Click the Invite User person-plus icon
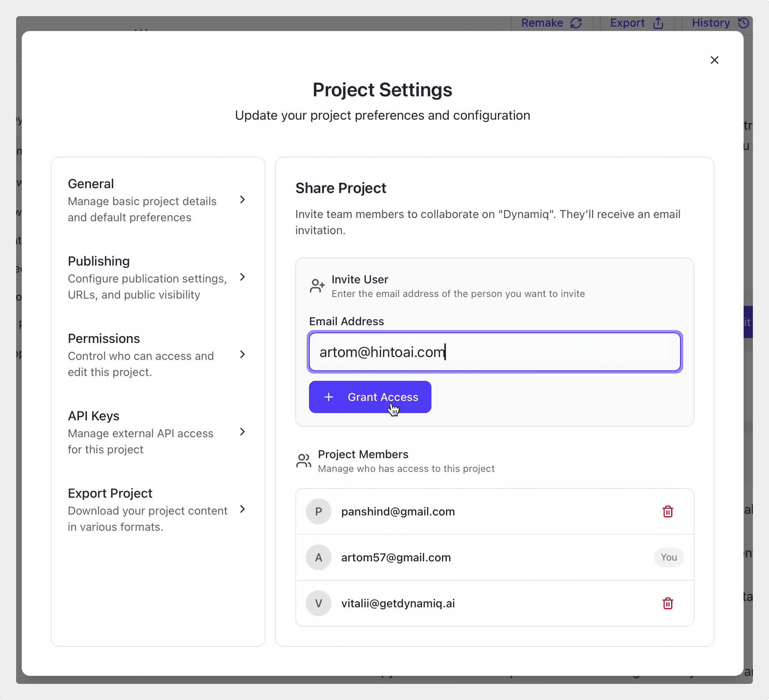This screenshot has height=700, width=769. click(x=317, y=286)
